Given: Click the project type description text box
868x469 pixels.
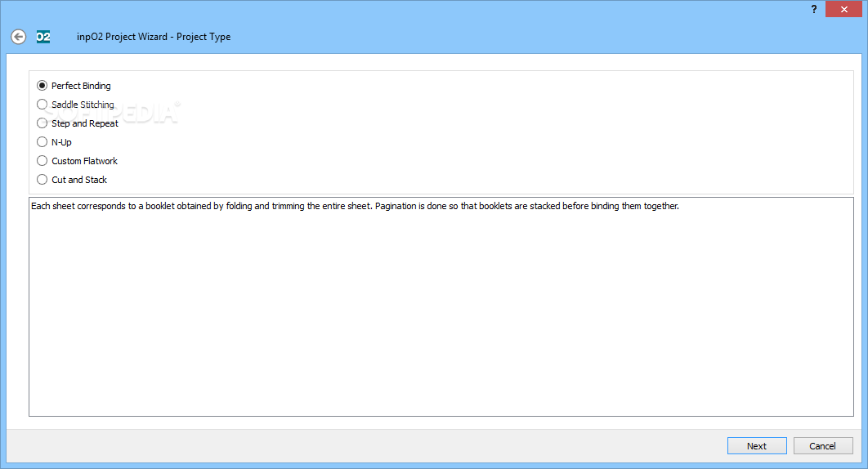Looking at the screenshot, I should click(x=441, y=306).
